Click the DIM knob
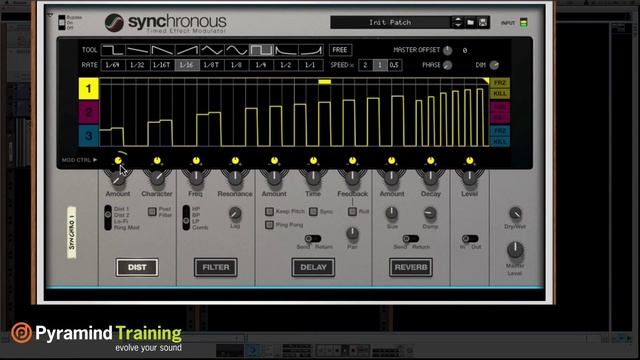Viewport: 640px width, 360px height. point(494,65)
